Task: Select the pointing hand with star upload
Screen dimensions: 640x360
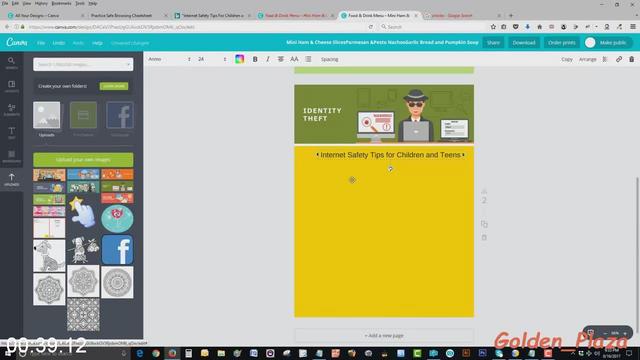Action: pyautogui.click(x=83, y=212)
